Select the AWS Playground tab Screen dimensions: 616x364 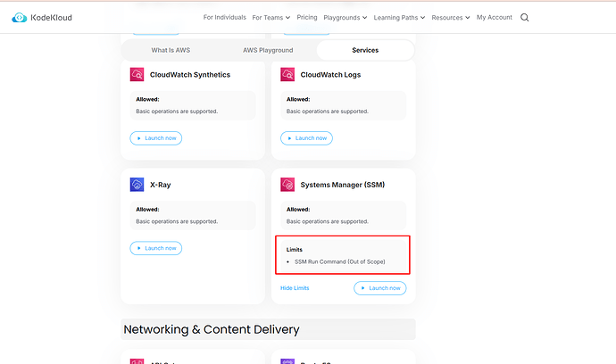pyautogui.click(x=268, y=50)
